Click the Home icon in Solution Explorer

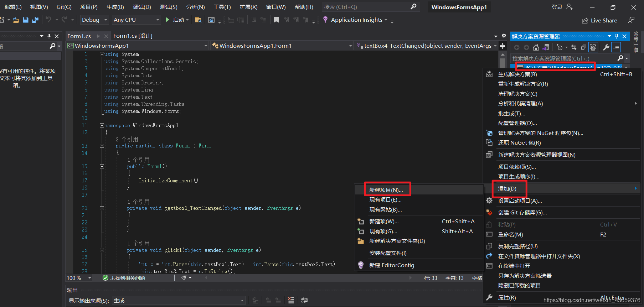[536, 47]
